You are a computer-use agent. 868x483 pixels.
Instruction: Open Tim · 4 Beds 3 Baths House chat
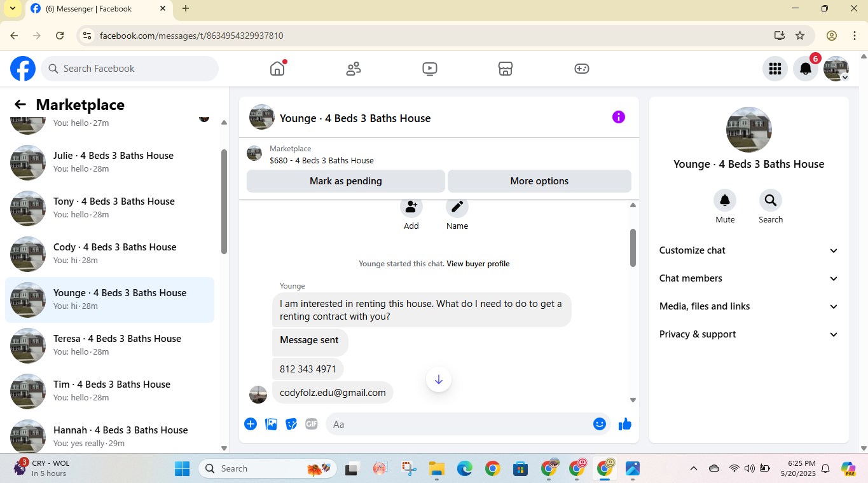pyautogui.click(x=109, y=391)
